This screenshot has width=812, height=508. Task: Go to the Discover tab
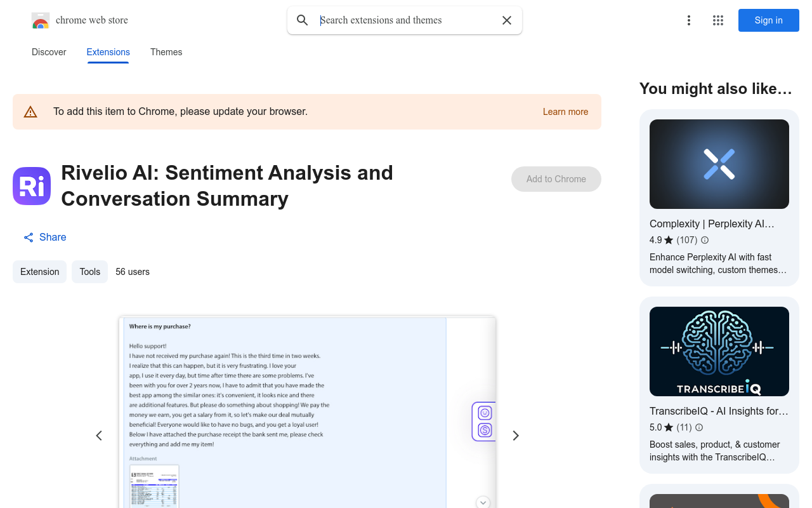(x=49, y=52)
